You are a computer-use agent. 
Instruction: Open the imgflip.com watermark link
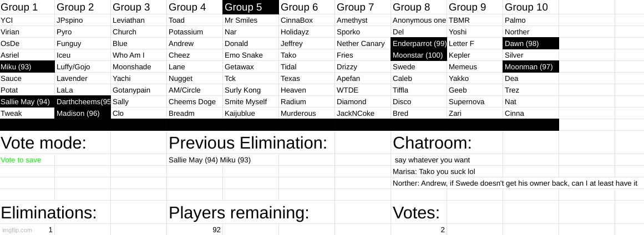(x=17, y=230)
